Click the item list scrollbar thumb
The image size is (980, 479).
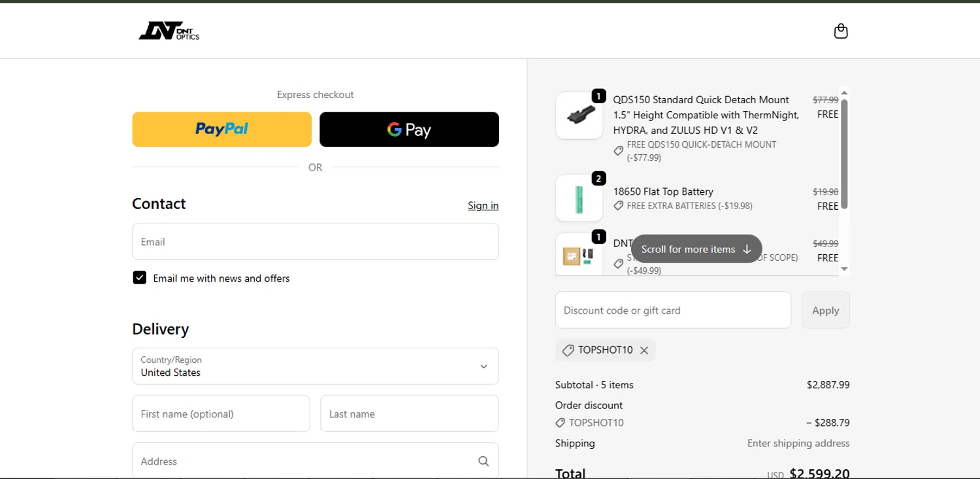844,154
